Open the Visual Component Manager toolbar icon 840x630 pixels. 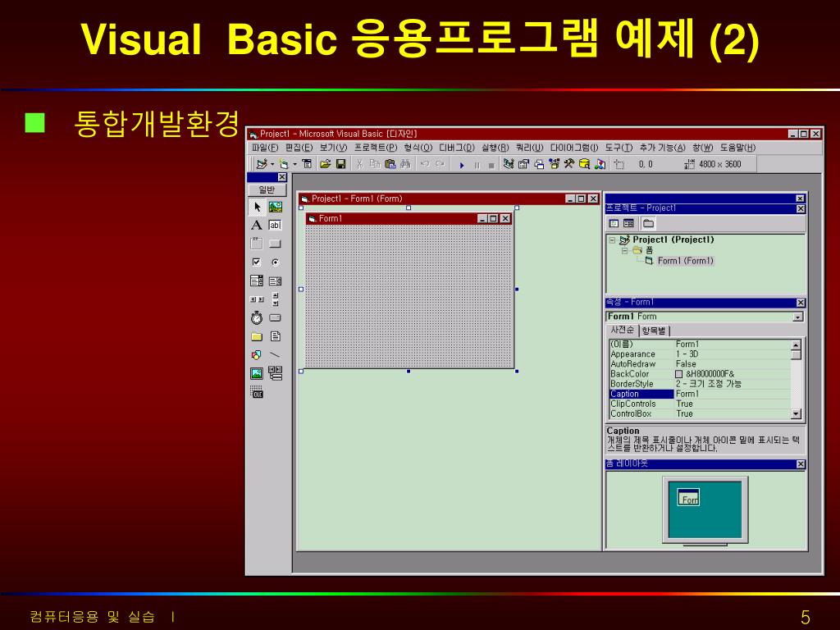click(x=600, y=164)
